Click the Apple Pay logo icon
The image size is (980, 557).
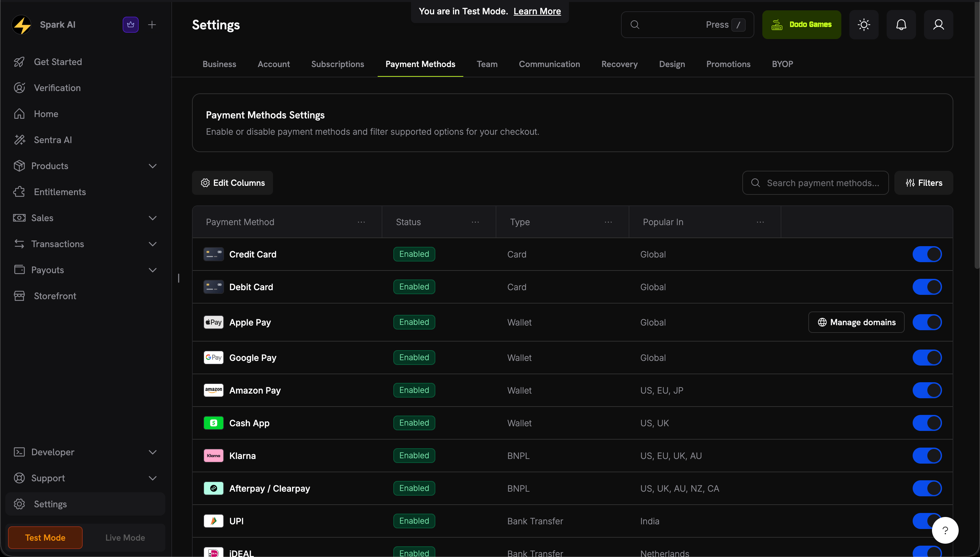click(x=214, y=323)
